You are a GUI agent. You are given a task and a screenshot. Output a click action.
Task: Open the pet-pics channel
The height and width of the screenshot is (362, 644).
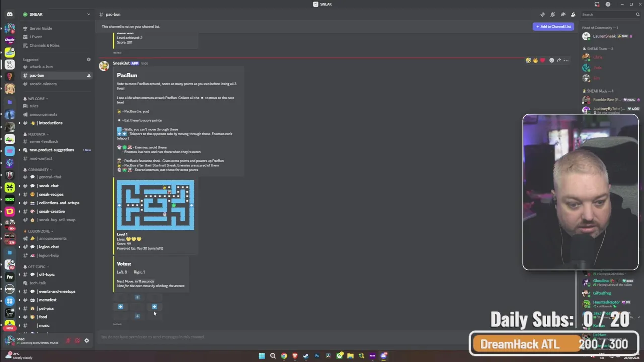pyautogui.click(x=55, y=308)
